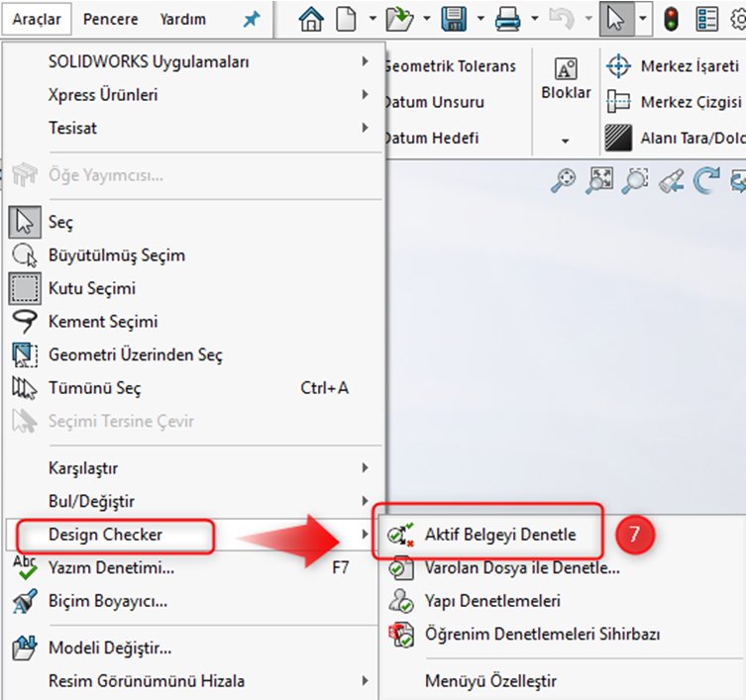Screen dimensions: 746x700
Task: Open the Yardım menu
Action: tap(182, 19)
